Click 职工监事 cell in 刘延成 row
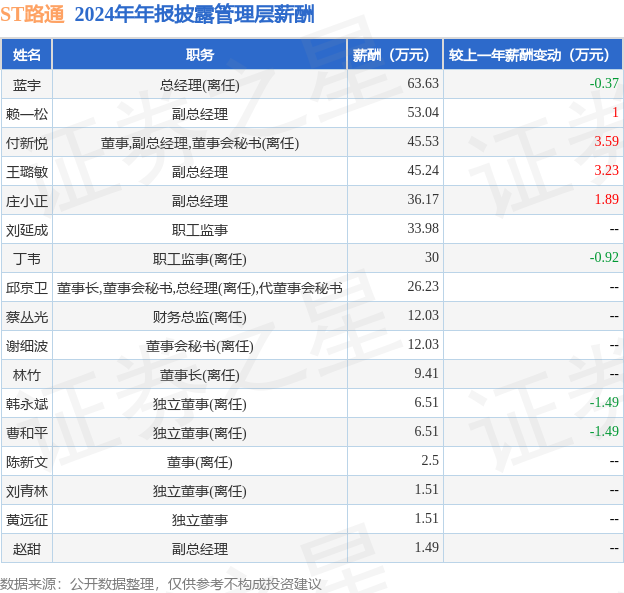624x593 pixels. [200, 230]
